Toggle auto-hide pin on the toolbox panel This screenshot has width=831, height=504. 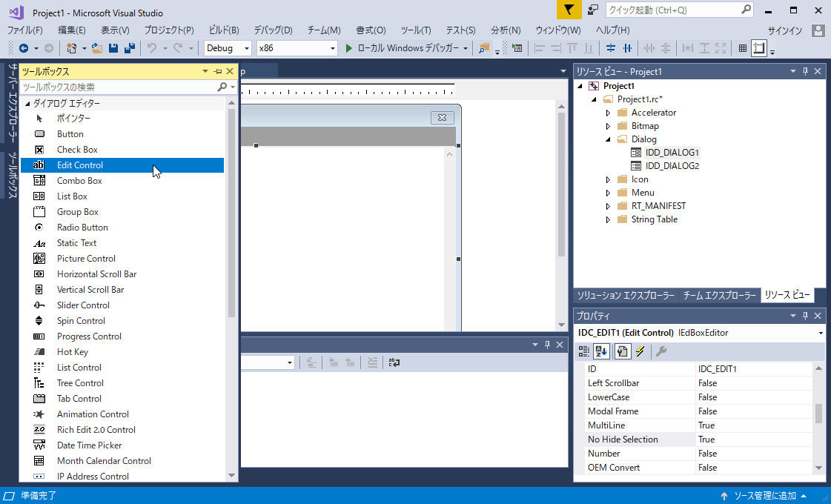click(x=218, y=72)
